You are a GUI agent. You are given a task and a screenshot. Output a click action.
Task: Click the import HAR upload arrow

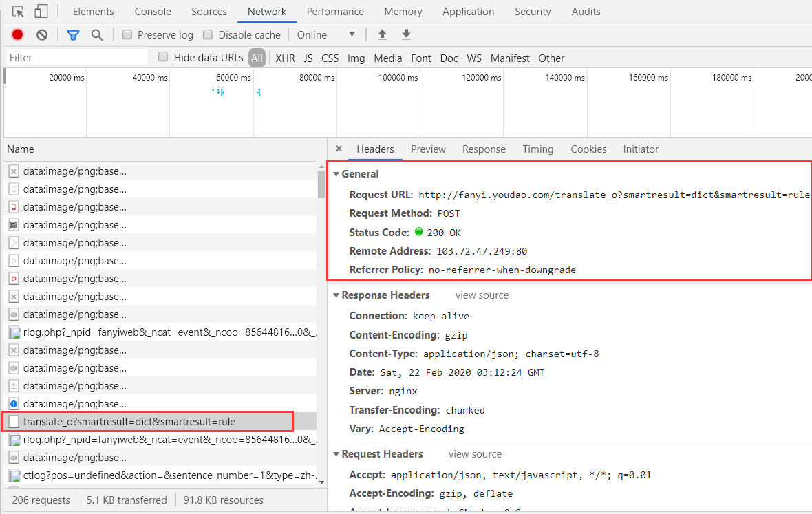pos(382,34)
